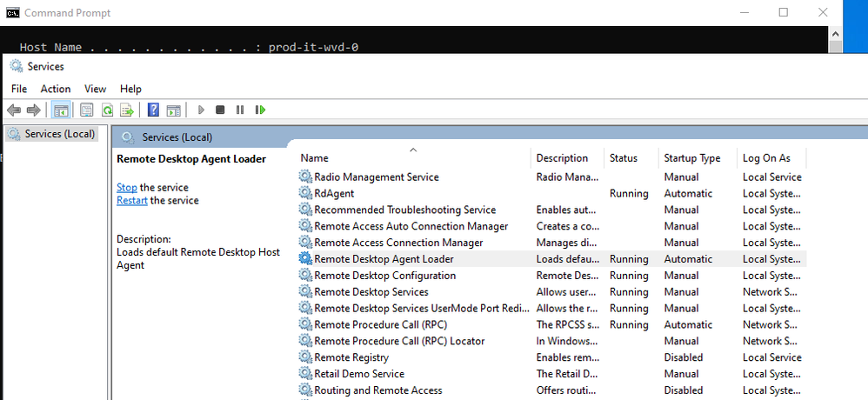Select Remote Access Connection Manager row

[552, 243]
